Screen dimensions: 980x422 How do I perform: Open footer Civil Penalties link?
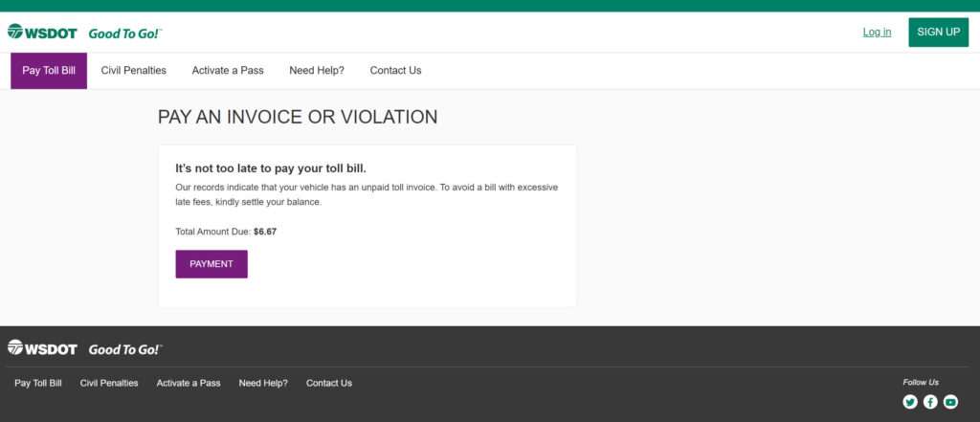(109, 383)
